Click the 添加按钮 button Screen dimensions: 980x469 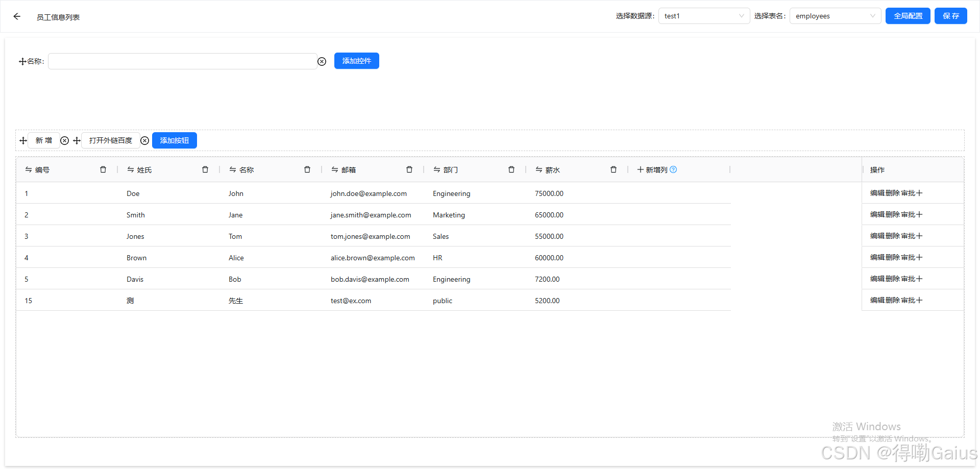(174, 140)
